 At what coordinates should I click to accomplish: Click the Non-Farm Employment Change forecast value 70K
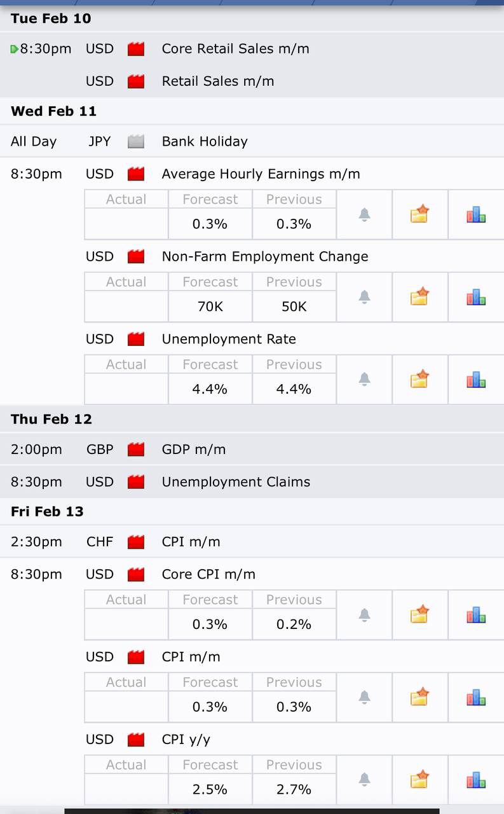(x=210, y=307)
